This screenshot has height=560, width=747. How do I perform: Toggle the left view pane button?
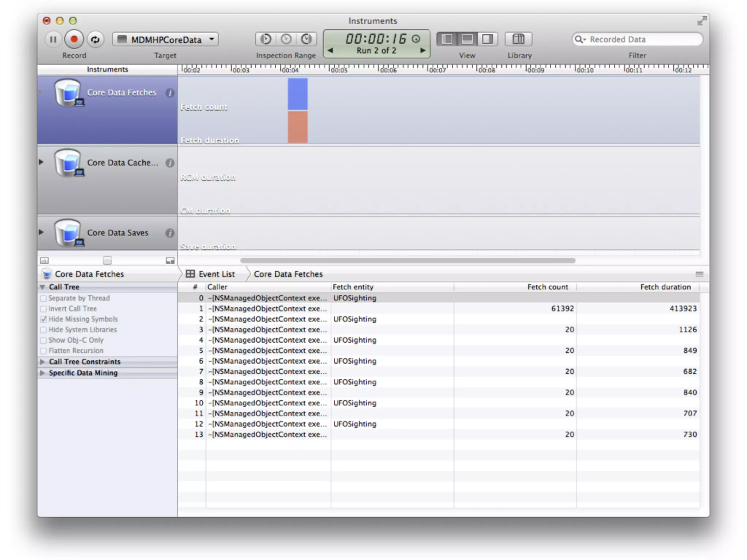[447, 39]
